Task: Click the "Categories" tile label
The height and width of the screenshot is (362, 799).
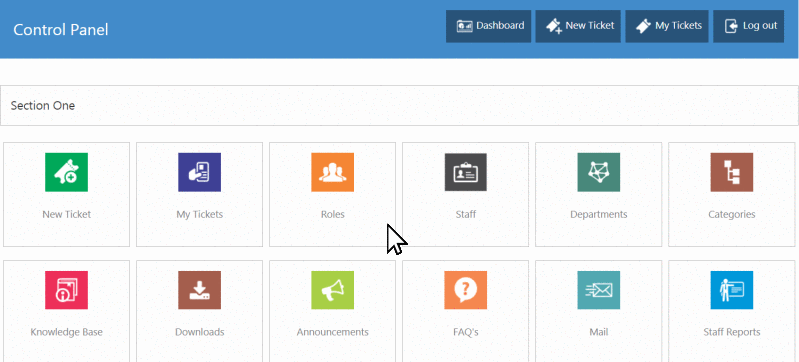Action: (x=732, y=215)
